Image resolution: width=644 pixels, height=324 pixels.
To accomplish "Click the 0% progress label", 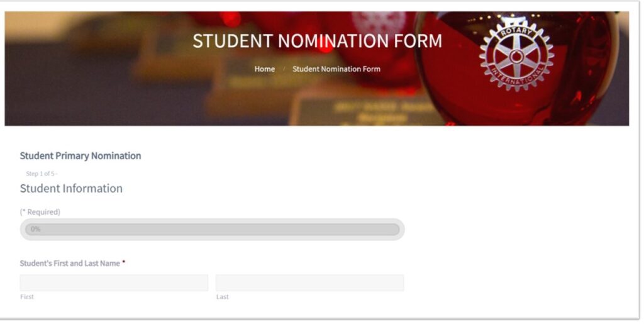I will (36, 229).
